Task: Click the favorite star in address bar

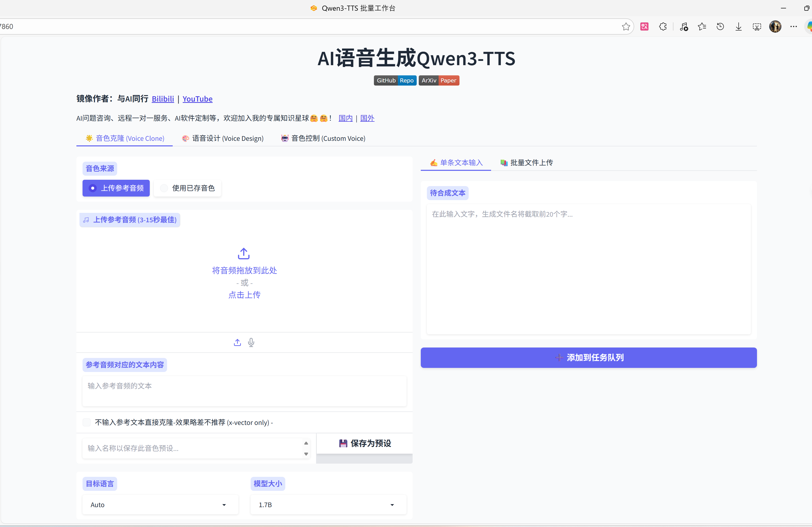Action: click(x=626, y=27)
